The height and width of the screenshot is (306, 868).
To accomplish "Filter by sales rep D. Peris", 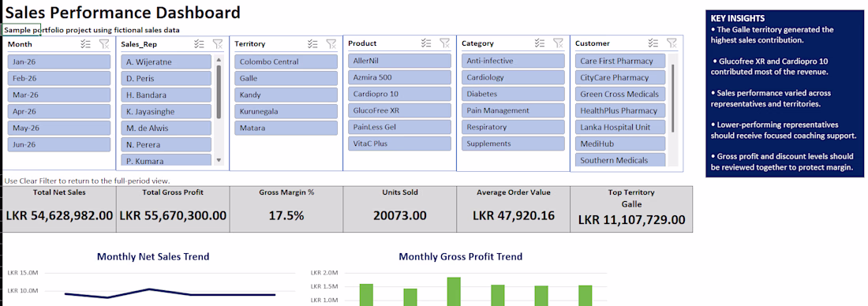I will click(x=166, y=79).
